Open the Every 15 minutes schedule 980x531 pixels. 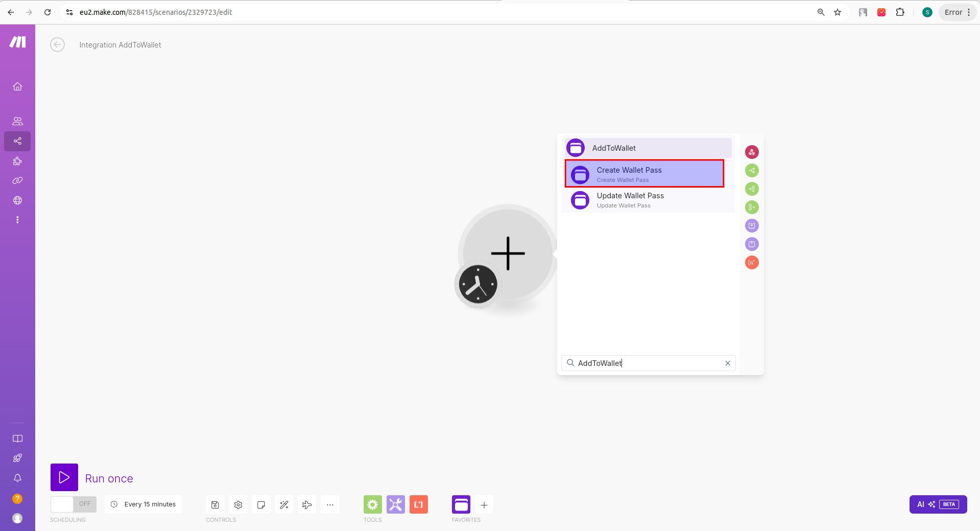[144, 504]
